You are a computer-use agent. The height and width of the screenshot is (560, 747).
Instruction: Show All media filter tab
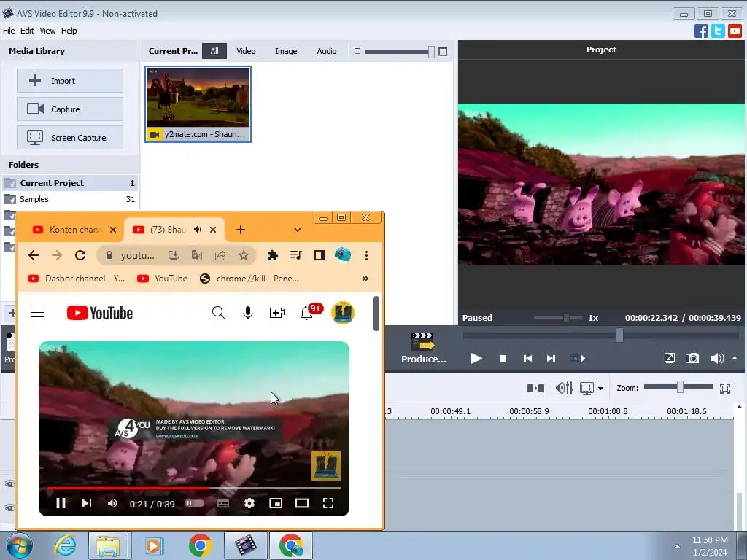click(214, 51)
